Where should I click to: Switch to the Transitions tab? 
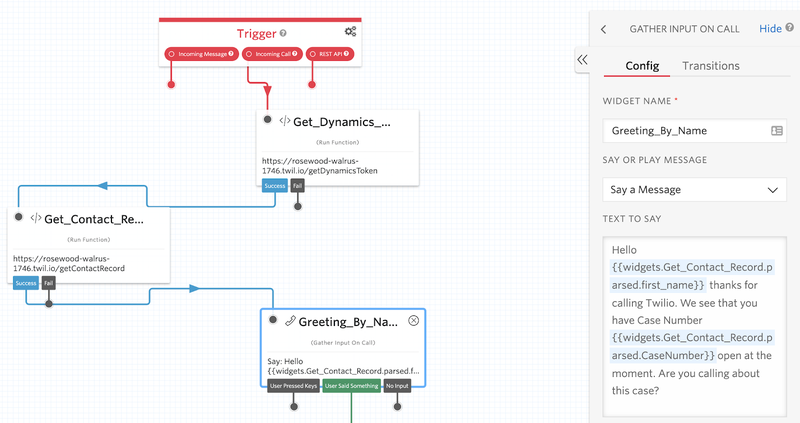(710, 66)
